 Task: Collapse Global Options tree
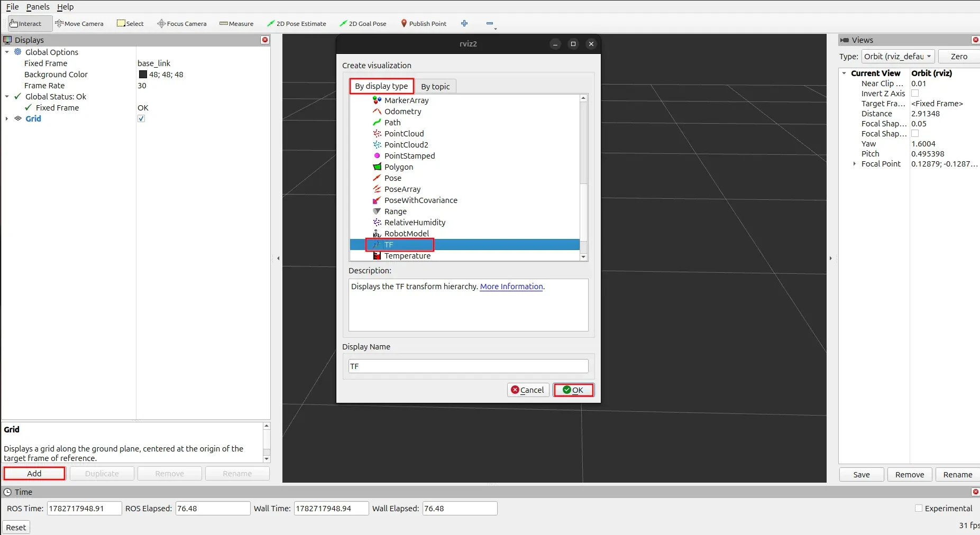pos(7,52)
